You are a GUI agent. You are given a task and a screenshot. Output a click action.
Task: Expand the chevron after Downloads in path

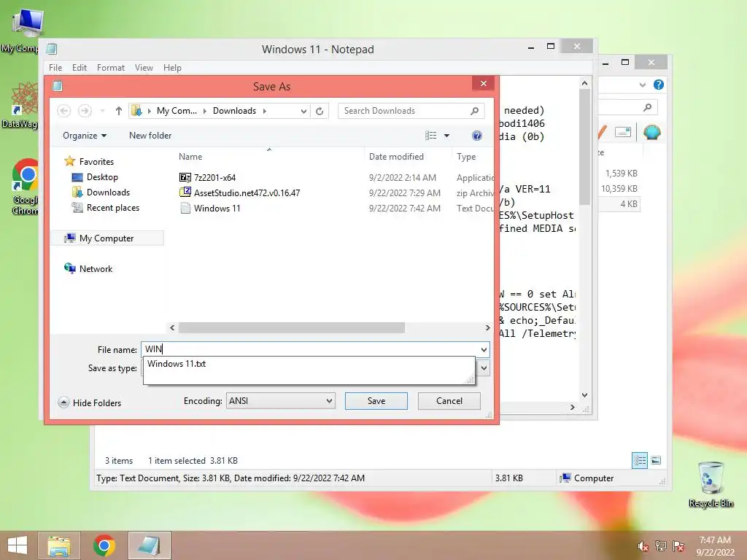[x=265, y=111]
